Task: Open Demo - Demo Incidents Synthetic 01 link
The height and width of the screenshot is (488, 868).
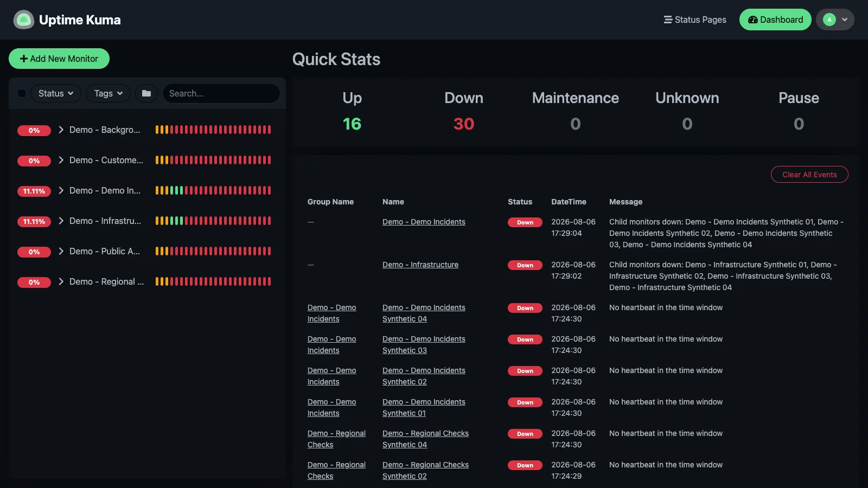Action: (x=424, y=408)
